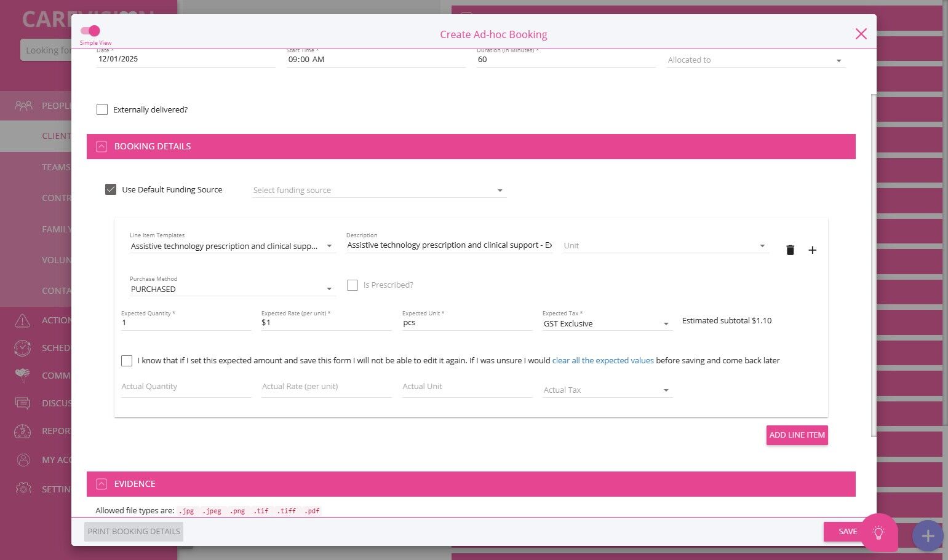948x560 pixels.
Task: Click the clear all the expected values link
Action: [x=603, y=361]
